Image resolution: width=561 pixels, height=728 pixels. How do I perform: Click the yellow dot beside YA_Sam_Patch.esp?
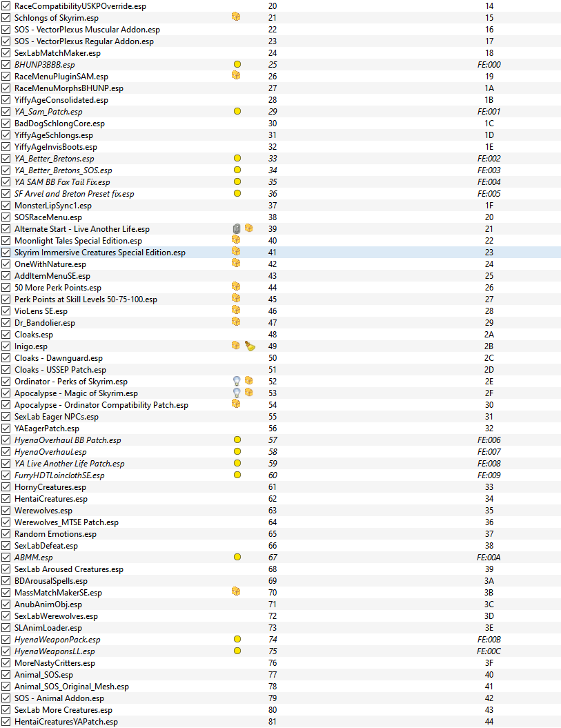click(x=237, y=111)
